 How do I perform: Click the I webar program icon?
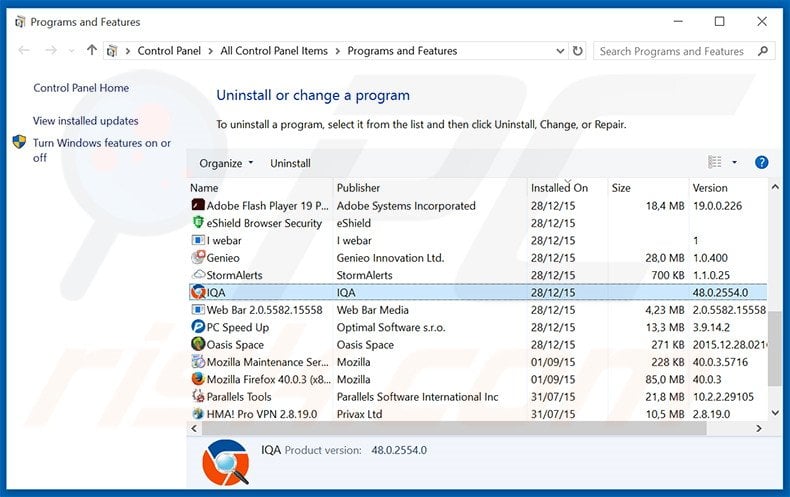(198, 240)
